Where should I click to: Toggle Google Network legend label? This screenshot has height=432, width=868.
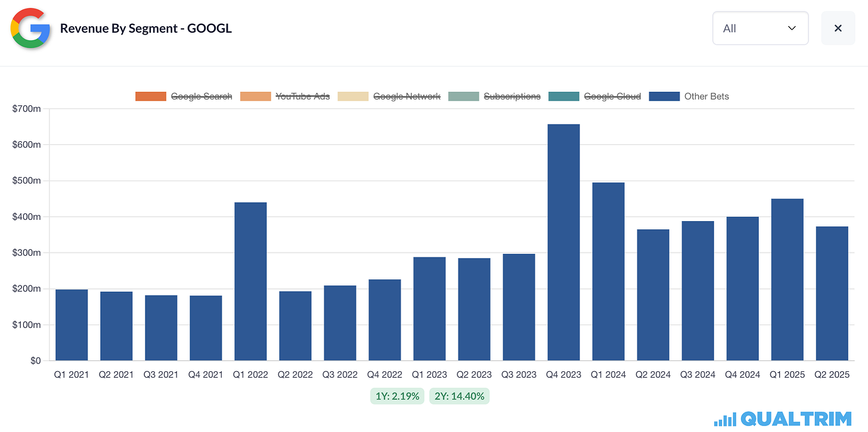tap(407, 96)
